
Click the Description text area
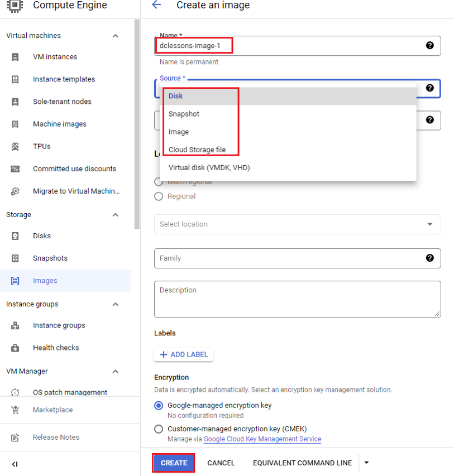tap(298, 299)
